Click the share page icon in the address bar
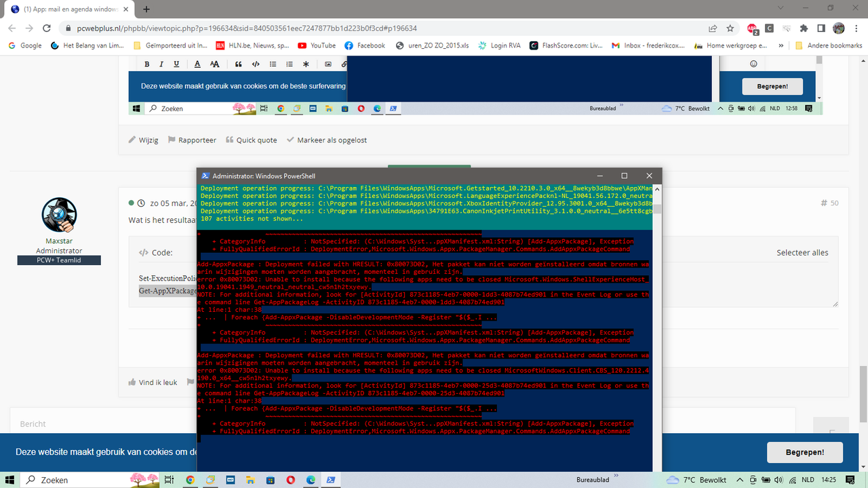Viewport: 868px width, 488px height. (713, 28)
